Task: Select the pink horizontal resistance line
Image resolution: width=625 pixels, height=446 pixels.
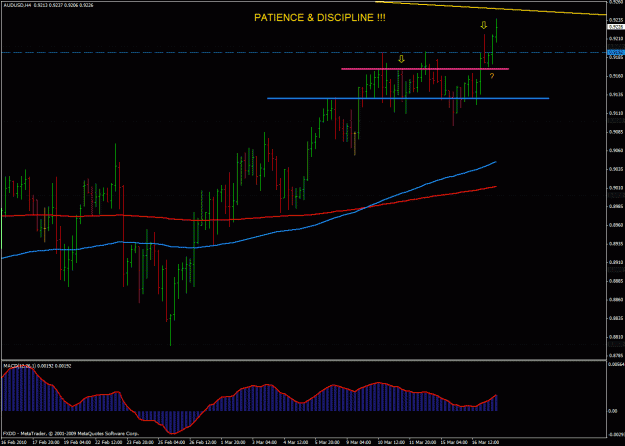Action: point(425,69)
